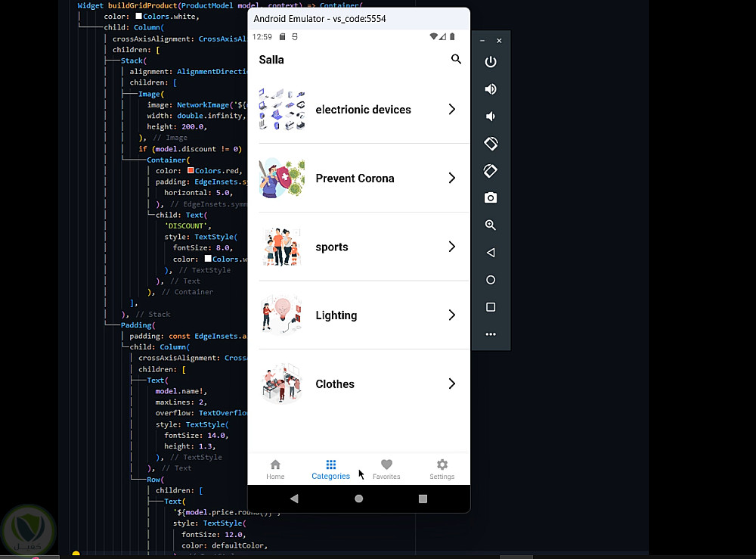Screen dimensions: 756x559
Task: Open the Clothes category chevron
Action: (x=452, y=384)
